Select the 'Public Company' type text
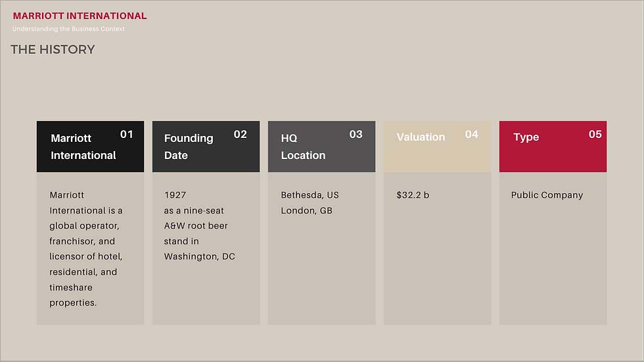Screen dimensions: 644x362 (547, 195)
